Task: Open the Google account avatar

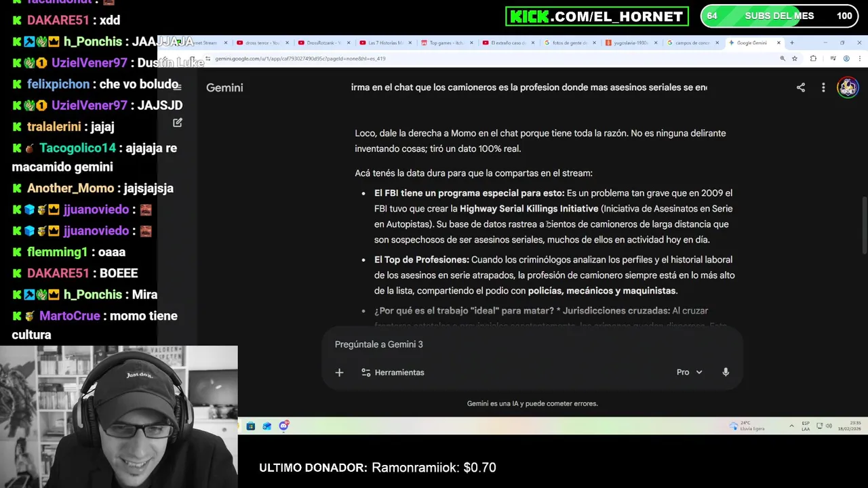Action: 847,87
